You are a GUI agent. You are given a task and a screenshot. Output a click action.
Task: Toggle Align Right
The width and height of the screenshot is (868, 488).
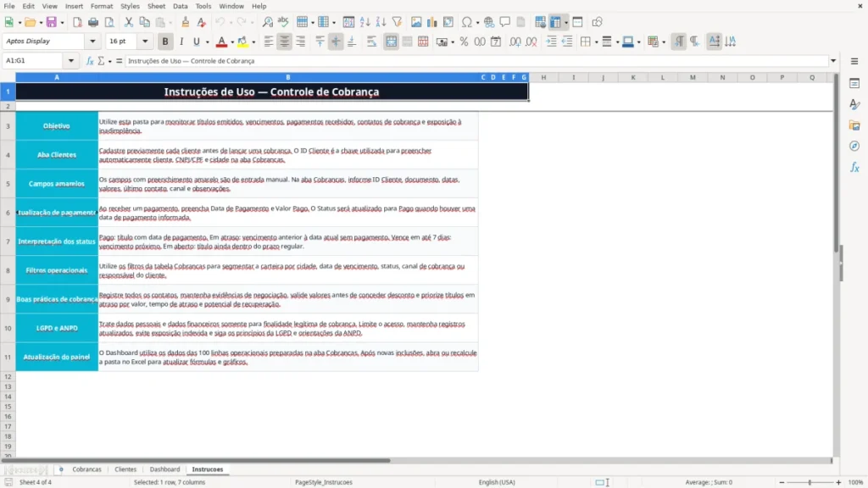pyautogui.click(x=301, y=42)
